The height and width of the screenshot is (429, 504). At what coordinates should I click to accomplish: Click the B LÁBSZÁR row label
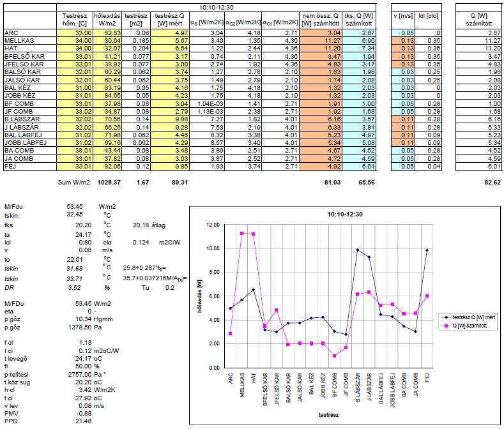(x=30, y=119)
